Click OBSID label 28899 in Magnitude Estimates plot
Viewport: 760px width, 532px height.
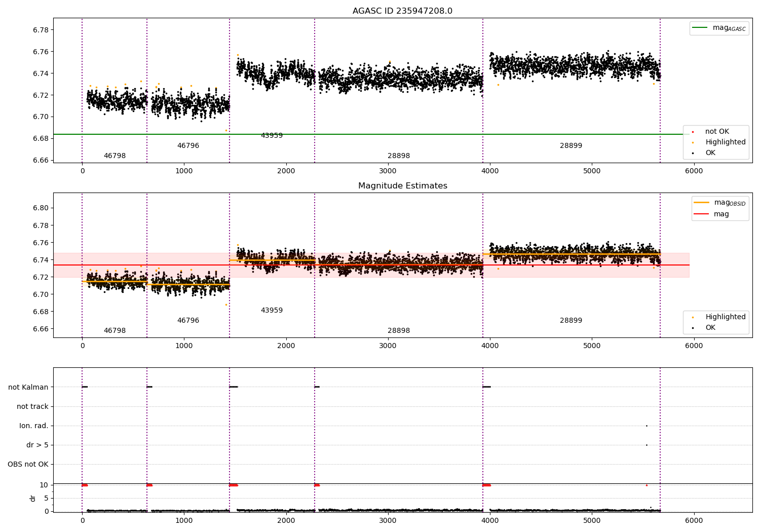(x=571, y=321)
